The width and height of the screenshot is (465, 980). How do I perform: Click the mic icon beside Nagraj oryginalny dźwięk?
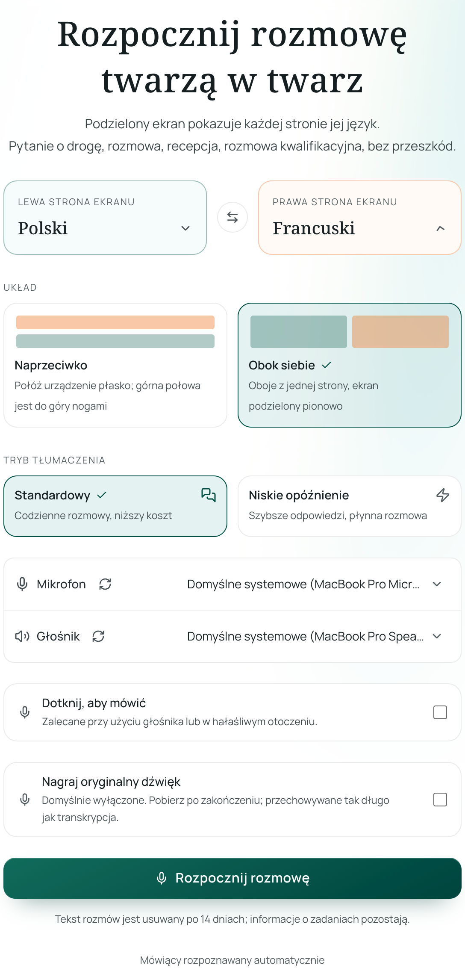tap(25, 800)
